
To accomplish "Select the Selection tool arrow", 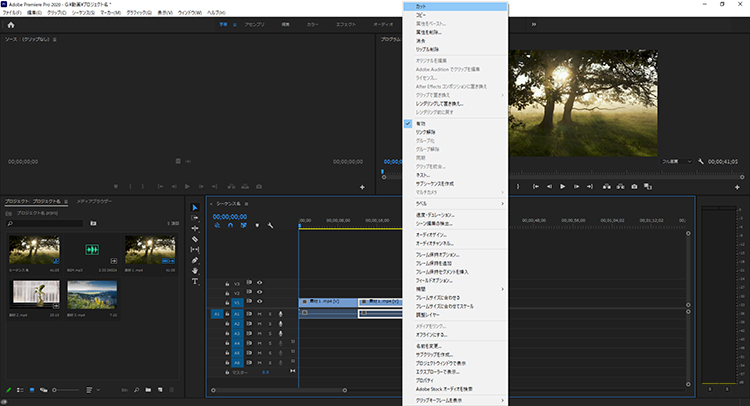I will [195, 208].
